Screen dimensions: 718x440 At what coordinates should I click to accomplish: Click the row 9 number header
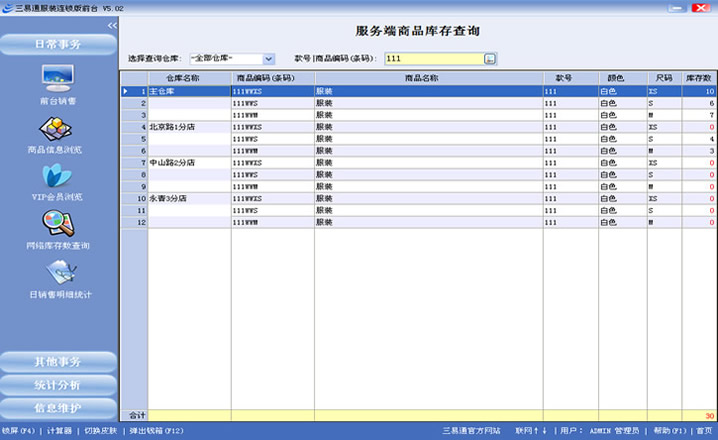point(134,186)
